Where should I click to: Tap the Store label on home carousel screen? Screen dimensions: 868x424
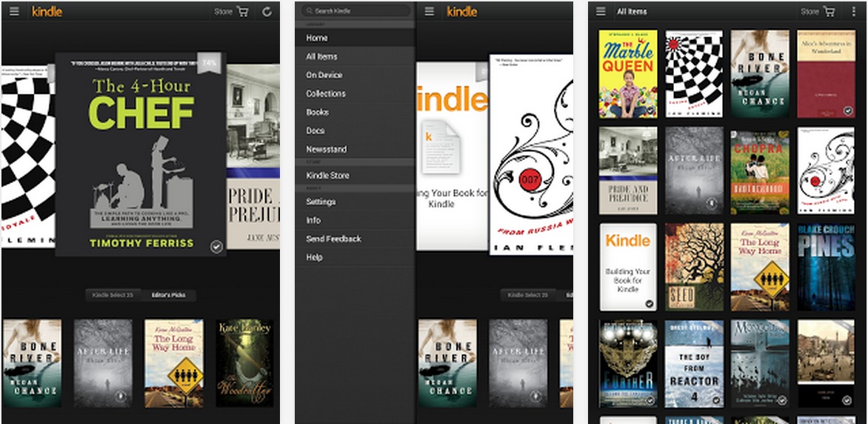pos(223,12)
